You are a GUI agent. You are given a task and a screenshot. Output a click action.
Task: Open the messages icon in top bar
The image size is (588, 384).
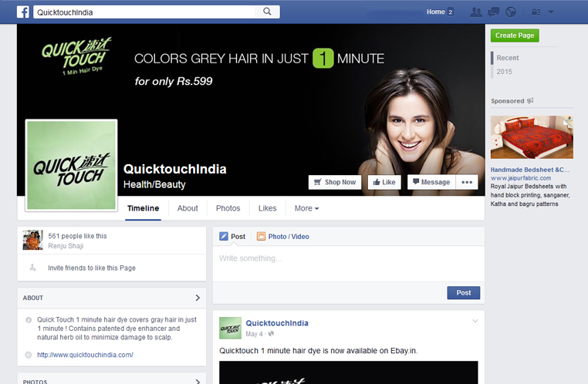coord(494,12)
